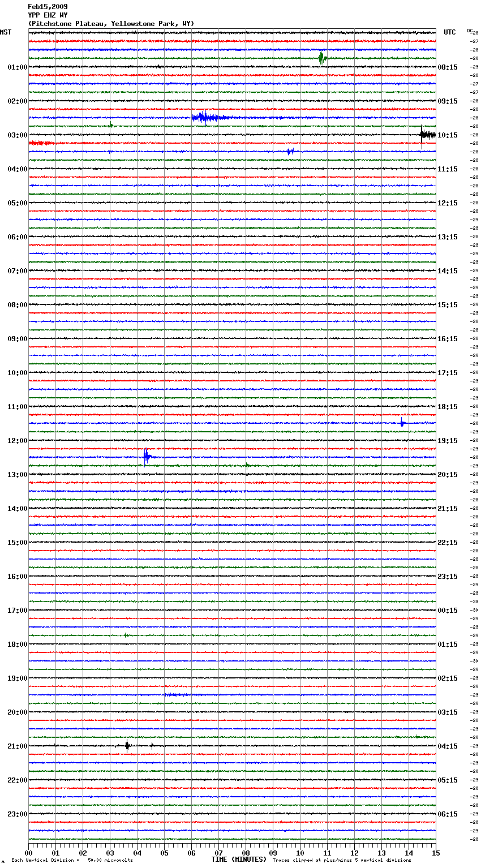481x868 pixels.
Task: Select the 23:00 MST time label
Action: [x=18, y=814]
